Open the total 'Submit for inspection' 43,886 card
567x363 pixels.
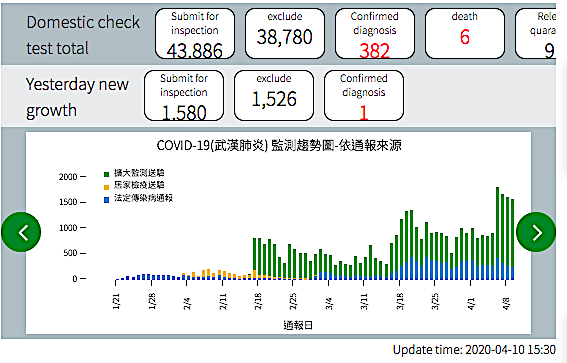[x=195, y=34]
